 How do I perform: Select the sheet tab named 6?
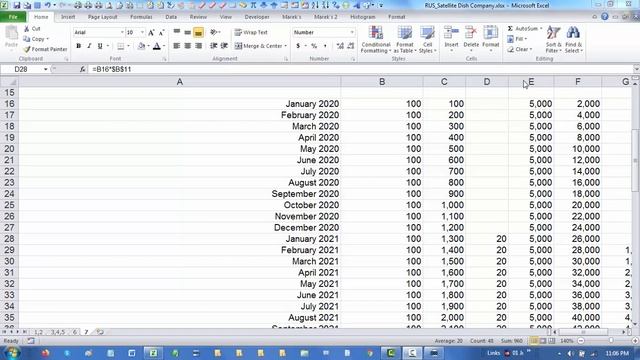coord(75,332)
